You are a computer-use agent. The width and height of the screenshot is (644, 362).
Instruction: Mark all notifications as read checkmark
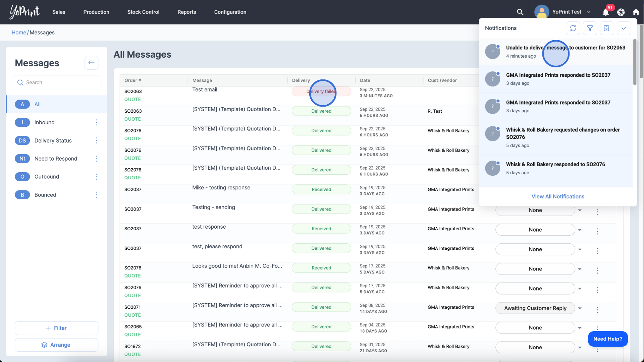[624, 28]
